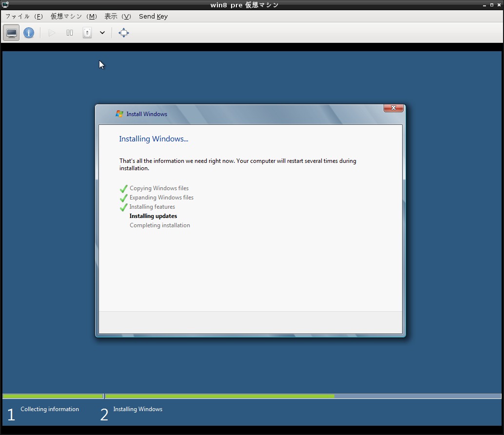Click the green checkmark beside Installing features
This screenshot has height=435, width=504.
pyautogui.click(x=123, y=207)
